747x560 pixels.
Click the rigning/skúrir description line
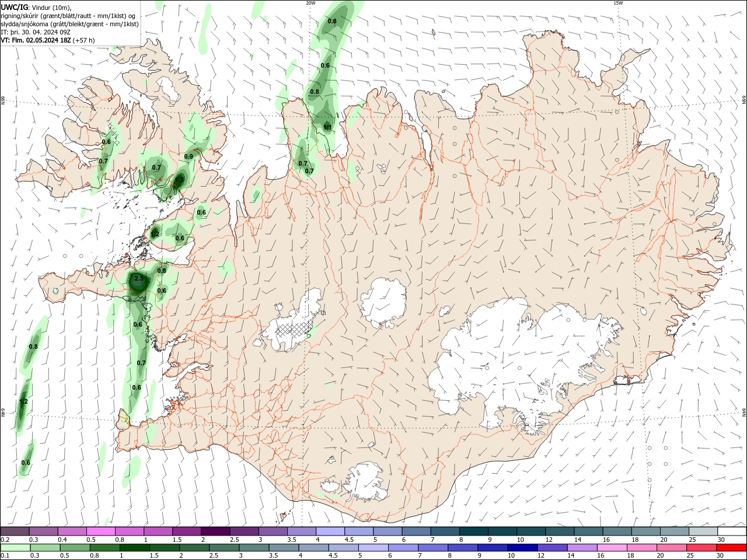(68, 16)
